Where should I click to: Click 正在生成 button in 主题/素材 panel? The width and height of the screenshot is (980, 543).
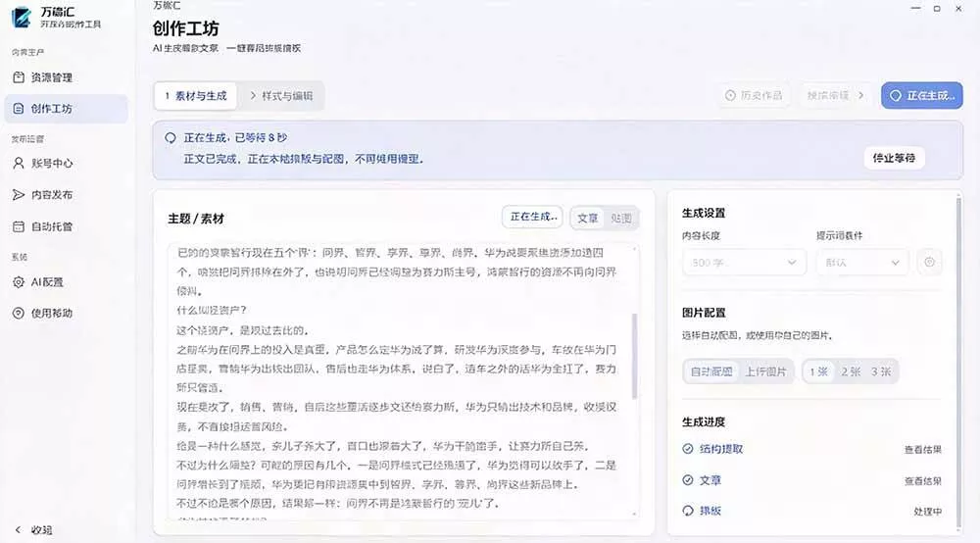tap(532, 217)
